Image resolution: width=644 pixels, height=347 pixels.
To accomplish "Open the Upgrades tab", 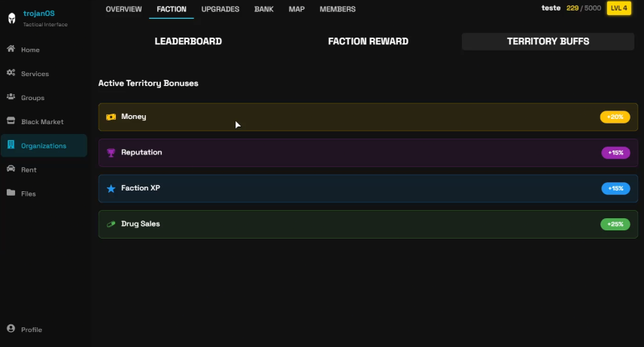I will pos(220,9).
